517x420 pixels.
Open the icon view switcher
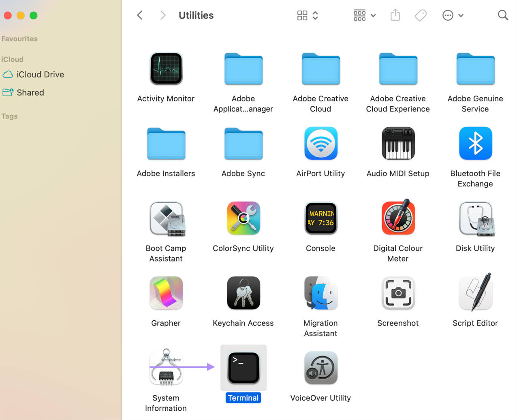coord(308,15)
